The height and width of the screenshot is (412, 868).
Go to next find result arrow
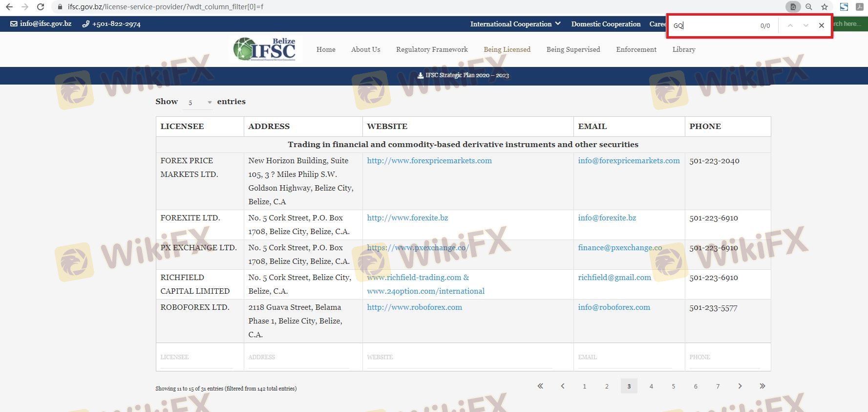[x=805, y=25]
